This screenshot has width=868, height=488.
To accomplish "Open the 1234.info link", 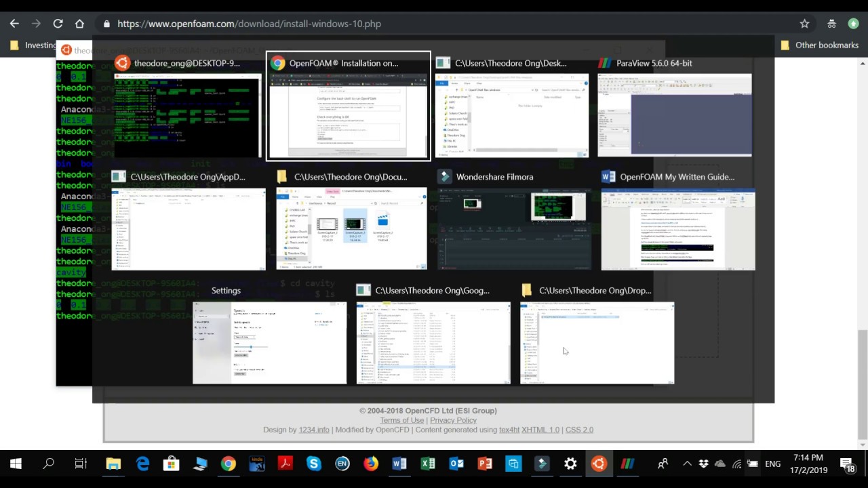I will click(x=314, y=430).
